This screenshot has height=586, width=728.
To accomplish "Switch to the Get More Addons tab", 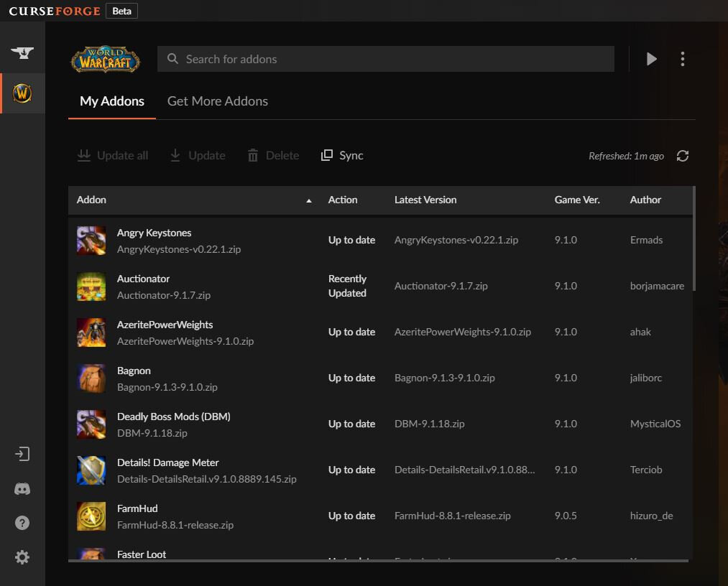I will point(217,101).
